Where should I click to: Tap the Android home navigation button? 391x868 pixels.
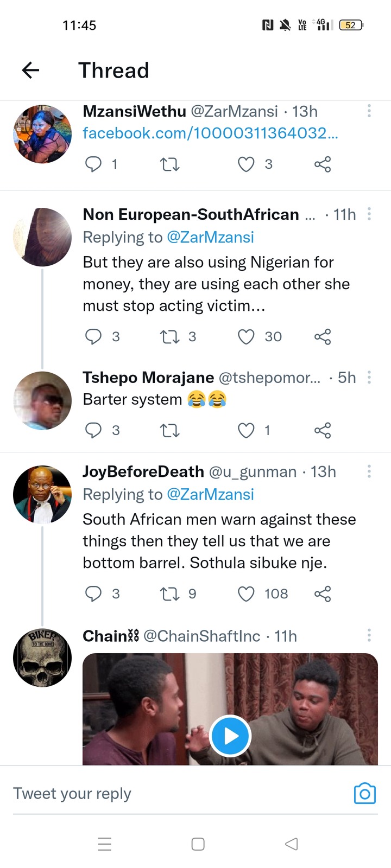pyautogui.click(x=198, y=844)
